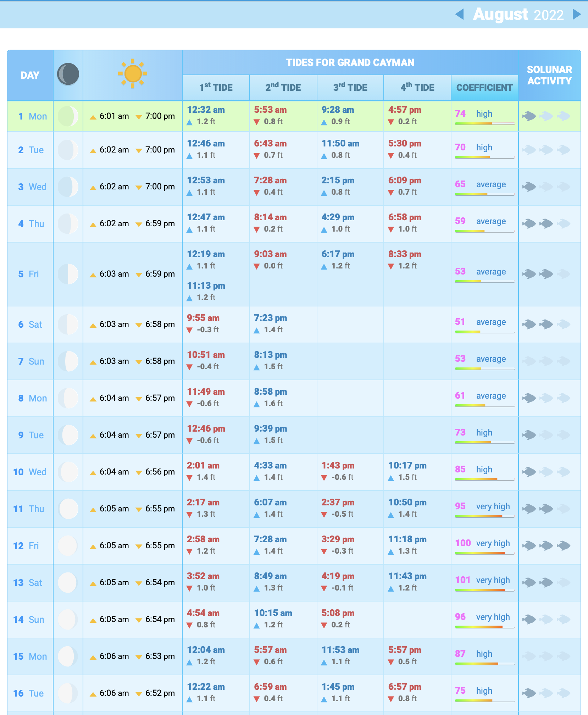Viewport: 588px width, 715px height.
Task: Click the 16 Tue day link
Action: [28, 693]
